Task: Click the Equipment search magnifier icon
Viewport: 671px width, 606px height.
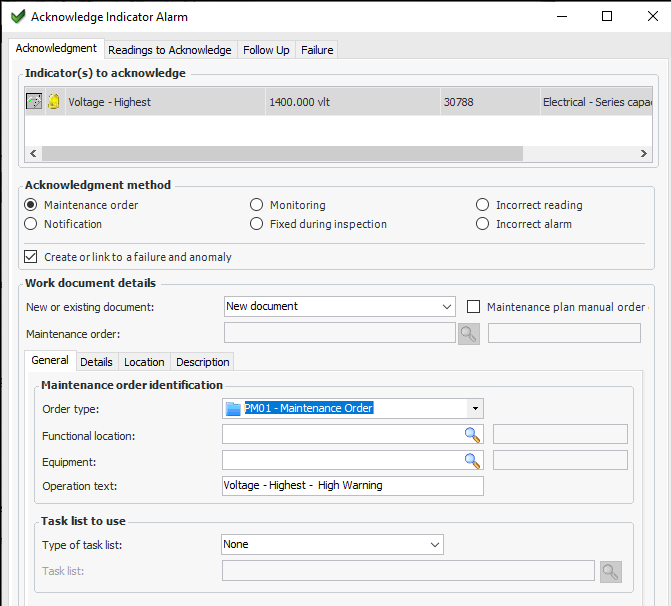Action: coord(472,460)
